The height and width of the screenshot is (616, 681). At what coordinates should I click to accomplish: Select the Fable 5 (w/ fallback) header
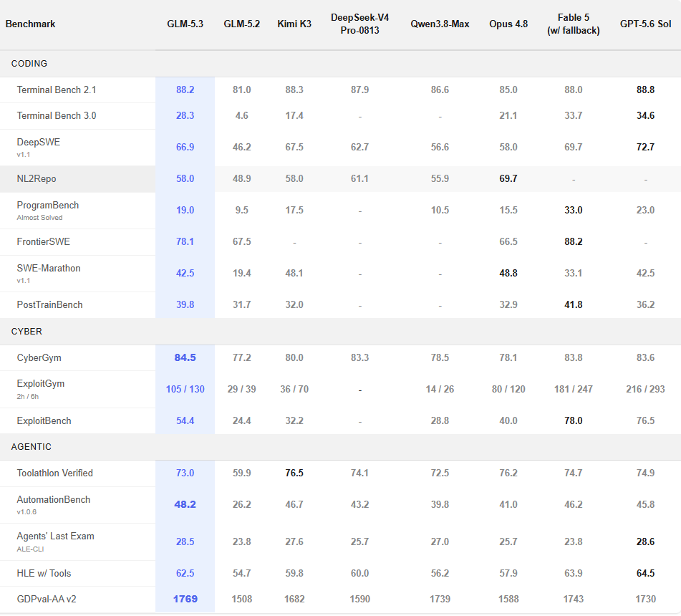pos(574,24)
